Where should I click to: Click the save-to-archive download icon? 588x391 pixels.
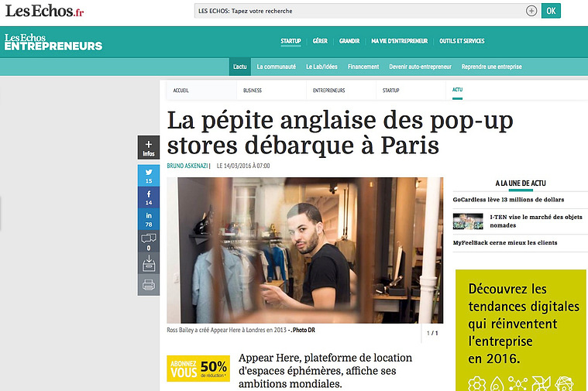[x=149, y=263]
